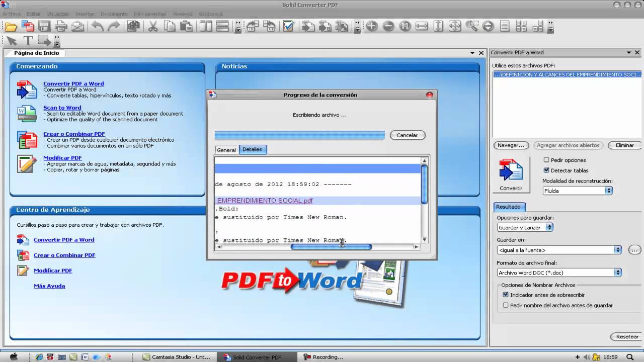Select the Resultado tab
This screenshot has width=644, height=362.
click(509, 207)
